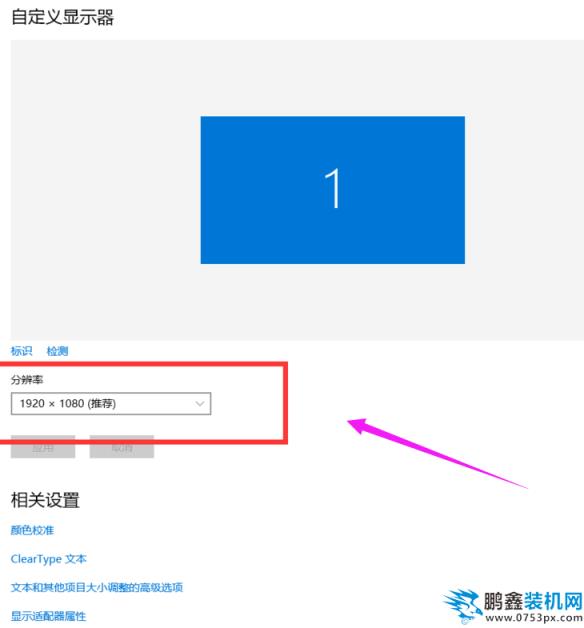Screen dimensions: 584x628
Task: Click the 鹏鑫装机网 watermark text
Action: (x=533, y=601)
